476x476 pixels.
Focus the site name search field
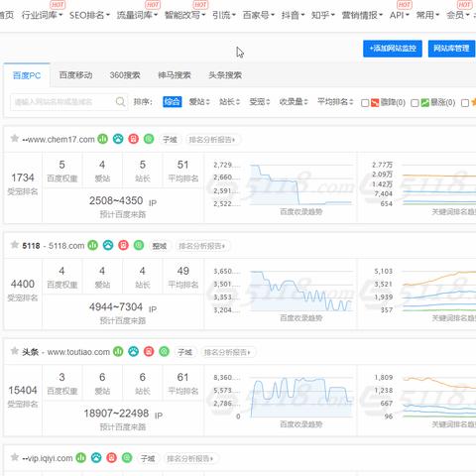(x=69, y=102)
